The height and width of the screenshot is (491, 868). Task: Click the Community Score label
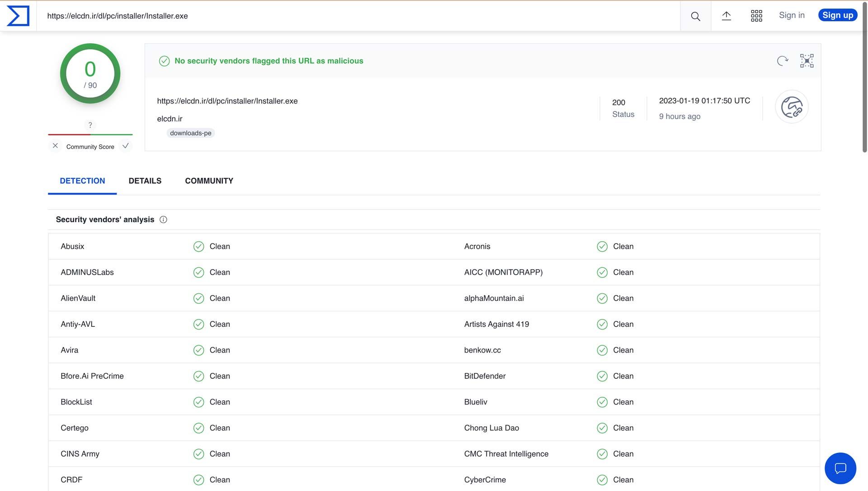coord(90,147)
